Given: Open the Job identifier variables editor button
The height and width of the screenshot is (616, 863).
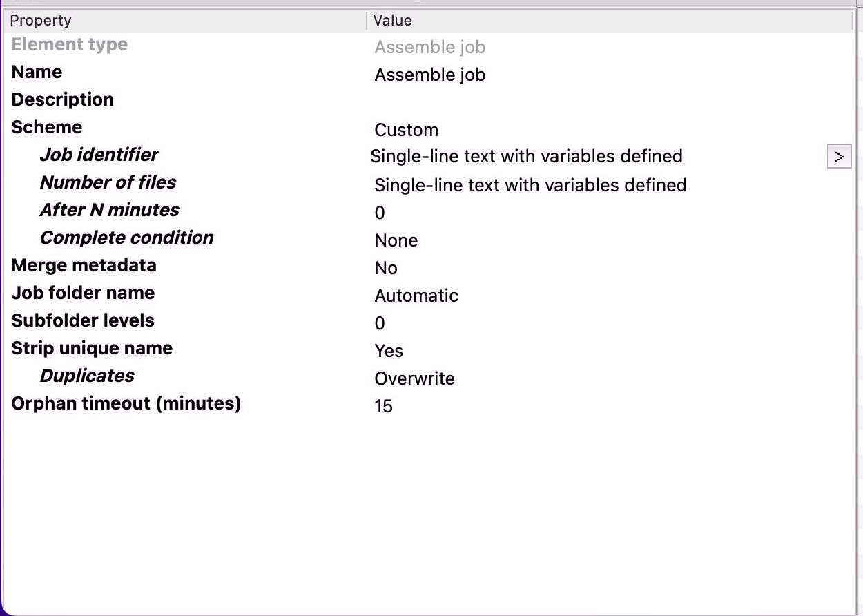Looking at the screenshot, I should tap(839, 156).
